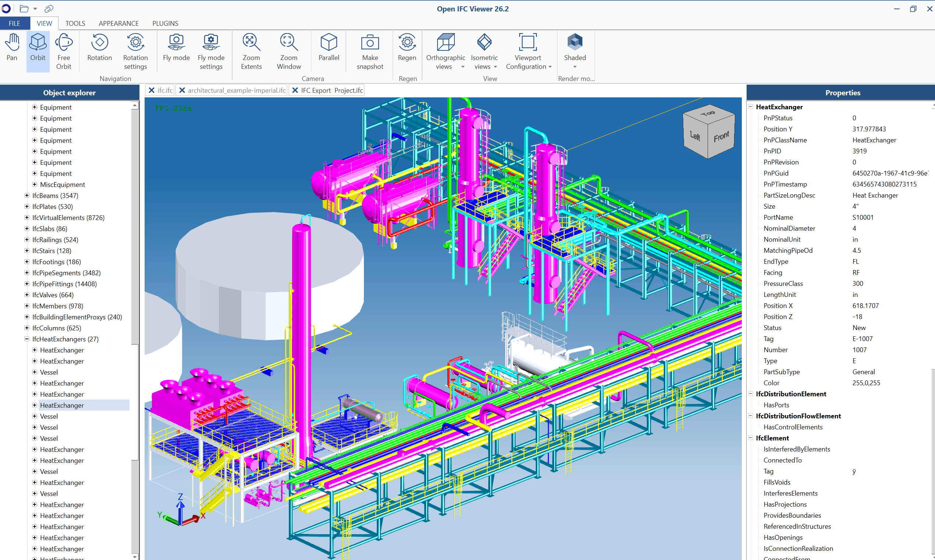Open the Shaded render mode dropdown
This screenshot has width=935, height=560.
tap(575, 67)
